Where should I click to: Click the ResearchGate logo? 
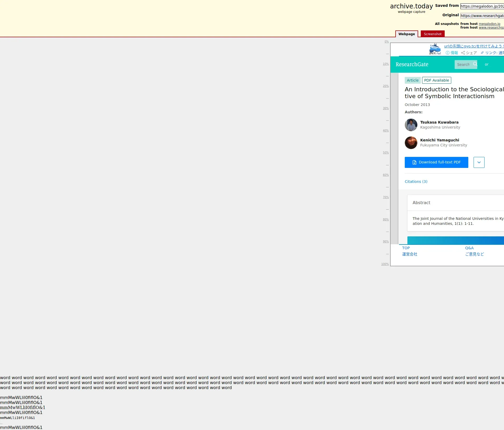(x=412, y=64)
